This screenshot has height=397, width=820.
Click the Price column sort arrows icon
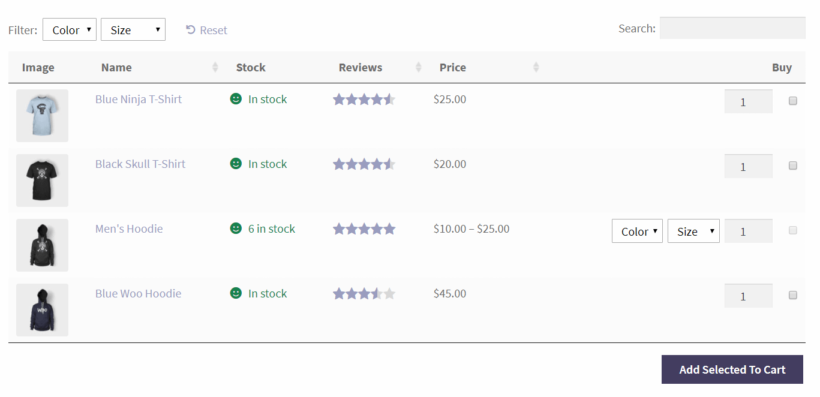point(536,67)
